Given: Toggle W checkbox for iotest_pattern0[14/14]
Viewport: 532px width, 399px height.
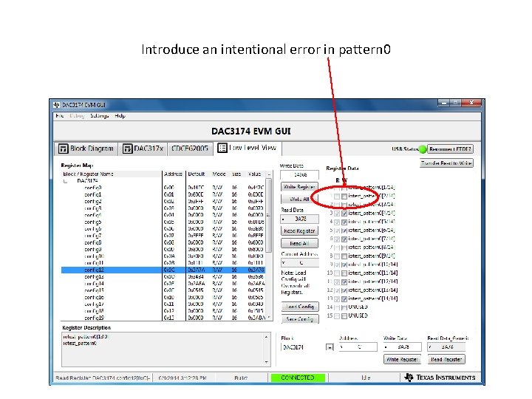Looking at the screenshot, I should pyautogui.click(x=344, y=299).
